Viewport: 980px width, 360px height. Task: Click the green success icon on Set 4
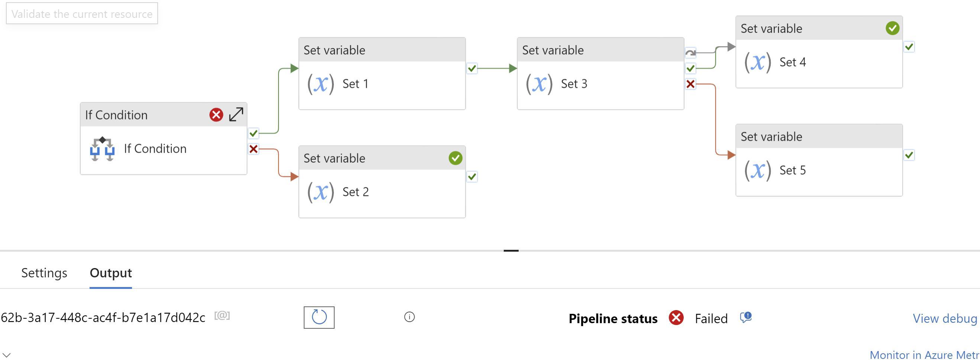[x=892, y=28]
